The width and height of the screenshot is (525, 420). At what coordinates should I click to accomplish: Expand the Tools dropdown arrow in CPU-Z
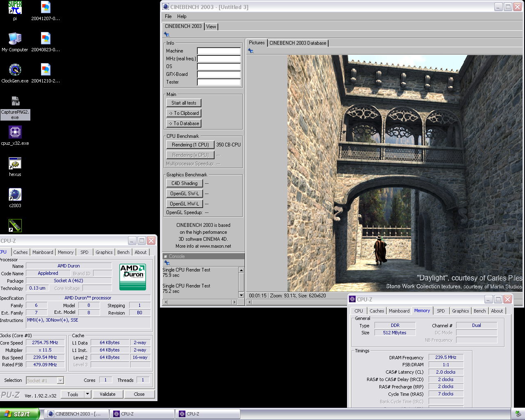tap(87, 394)
